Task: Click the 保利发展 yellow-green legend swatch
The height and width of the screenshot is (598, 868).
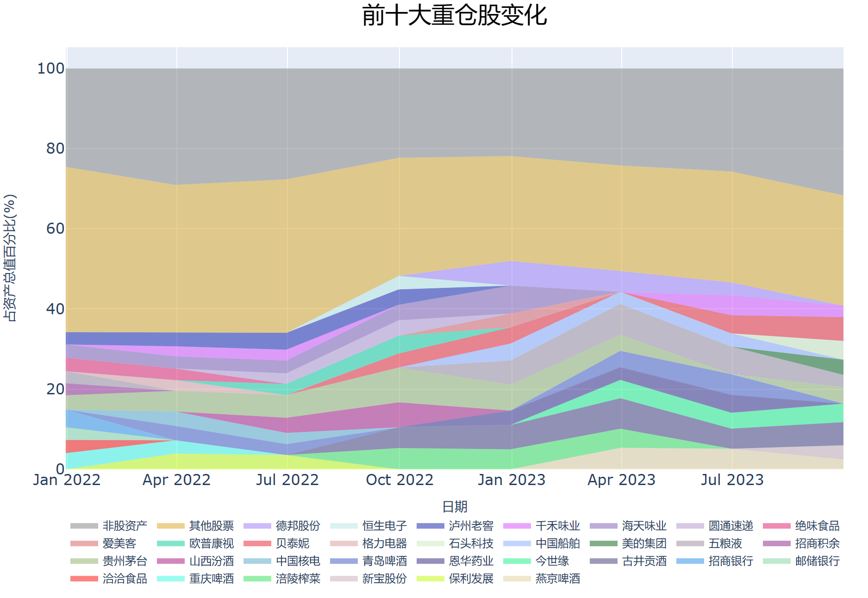Action: coord(430,579)
